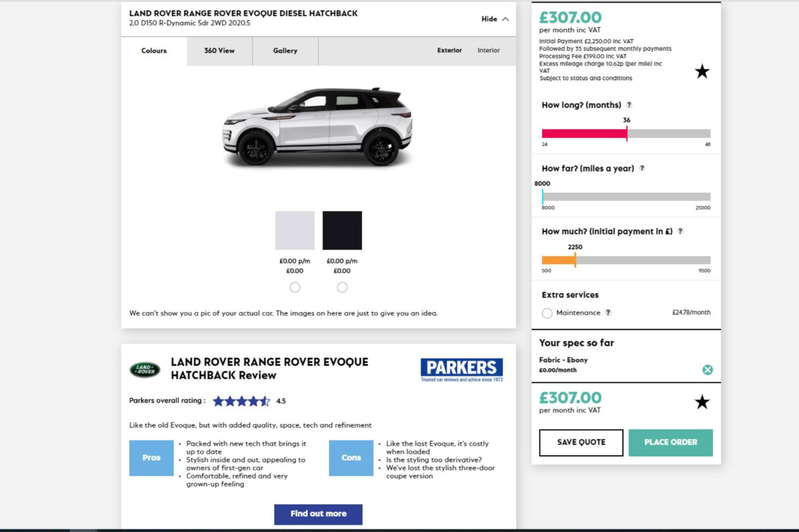
Task: Open the help tooltip for How long? (months)
Action: tap(629, 105)
